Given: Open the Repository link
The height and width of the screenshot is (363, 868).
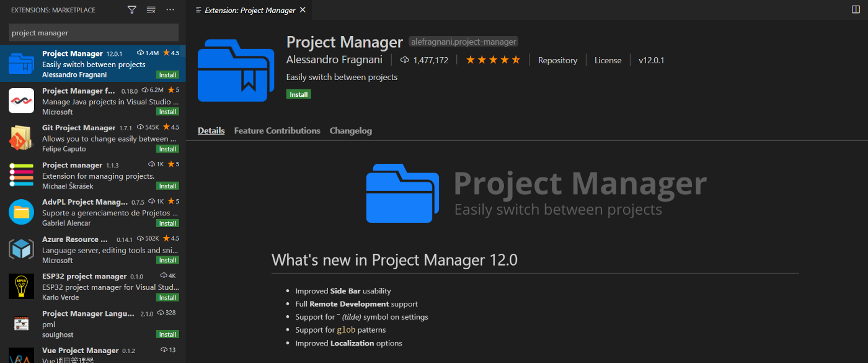Looking at the screenshot, I should pyautogui.click(x=557, y=60).
